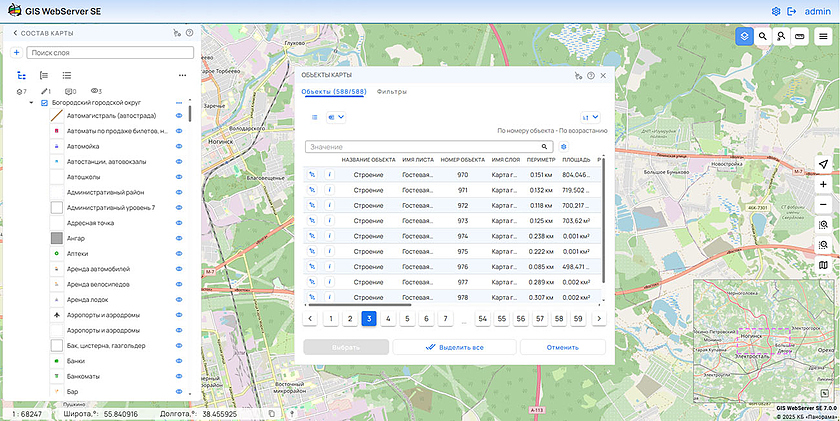Click the Выделить все button
Image resolution: width=840 pixels, height=421 pixels.
454,347
